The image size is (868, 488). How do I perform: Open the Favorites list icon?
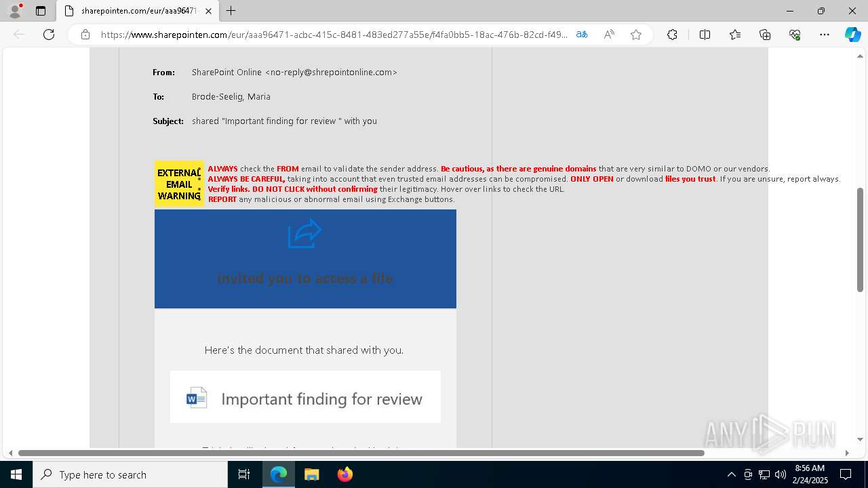coord(735,35)
